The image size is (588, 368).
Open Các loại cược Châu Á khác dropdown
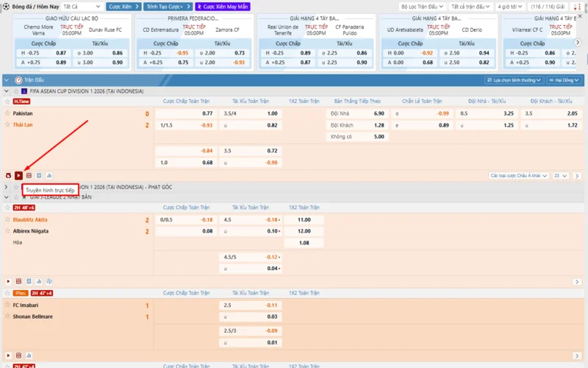[519, 176]
